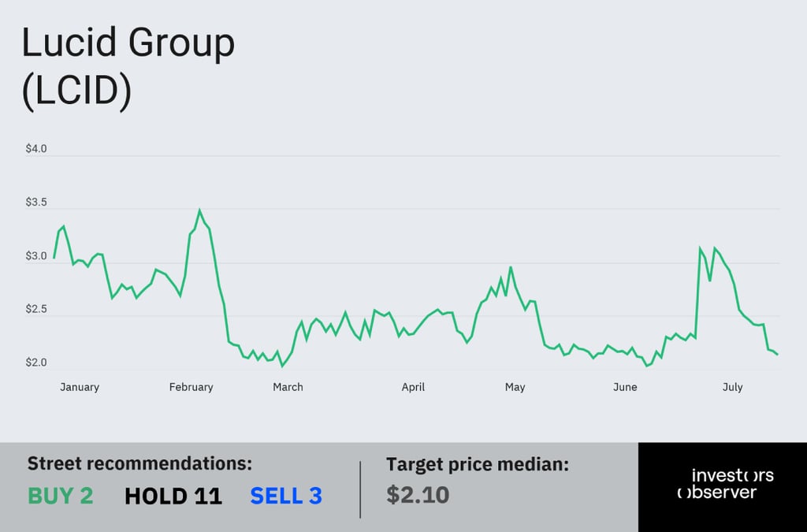Click the Investors Observer logo

[725, 484]
